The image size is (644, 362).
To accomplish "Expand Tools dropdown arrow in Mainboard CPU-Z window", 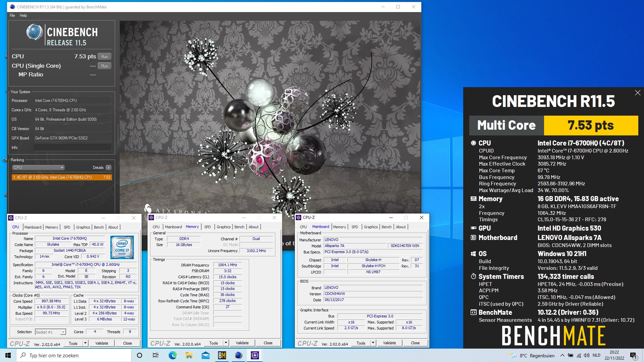I will click(373, 343).
